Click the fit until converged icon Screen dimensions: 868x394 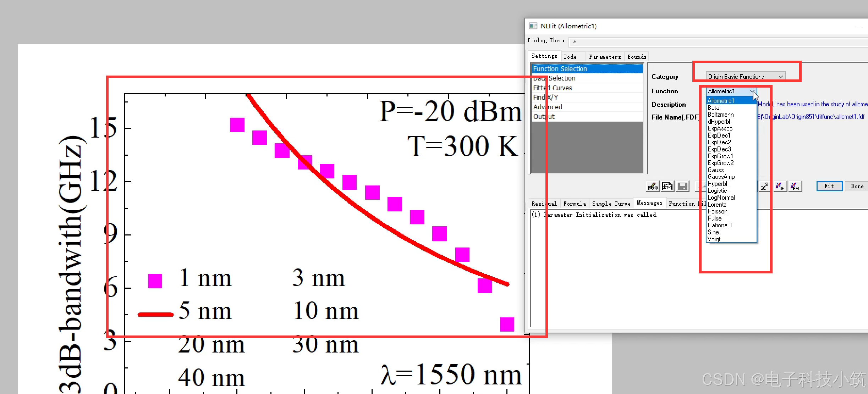coord(795,186)
